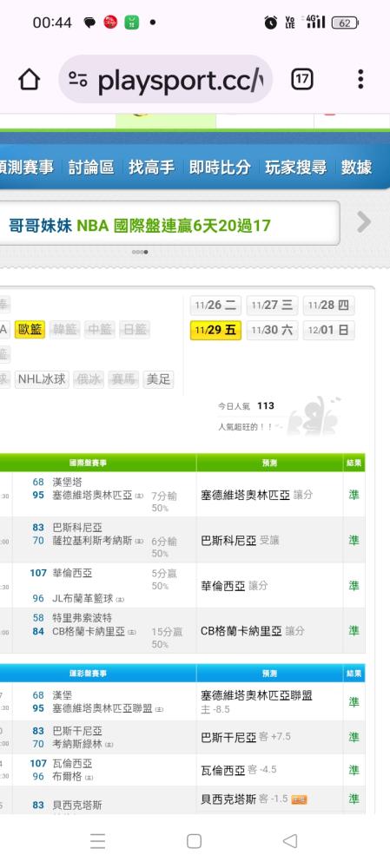Tap the Android home square button

pyautogui.click(x=194, y=841)
